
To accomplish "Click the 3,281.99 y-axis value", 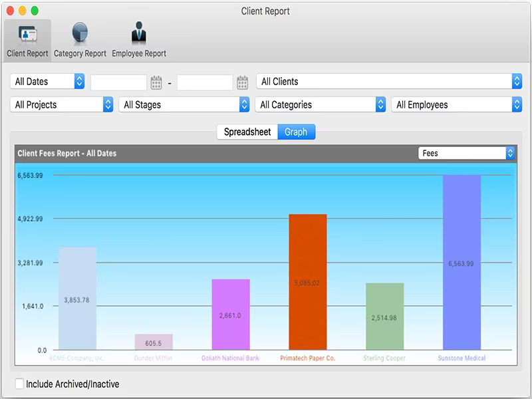I will [30, 263].
